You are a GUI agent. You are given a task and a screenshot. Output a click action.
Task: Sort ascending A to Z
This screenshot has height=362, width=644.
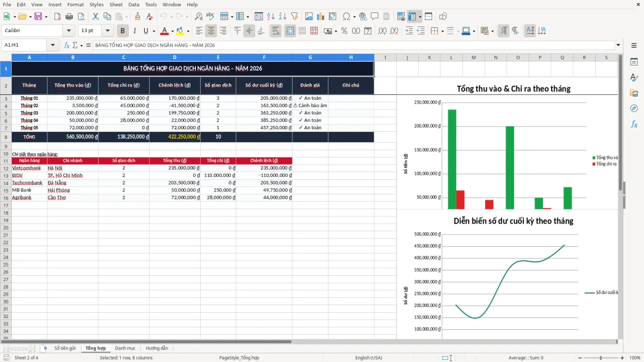pos(271,17)
